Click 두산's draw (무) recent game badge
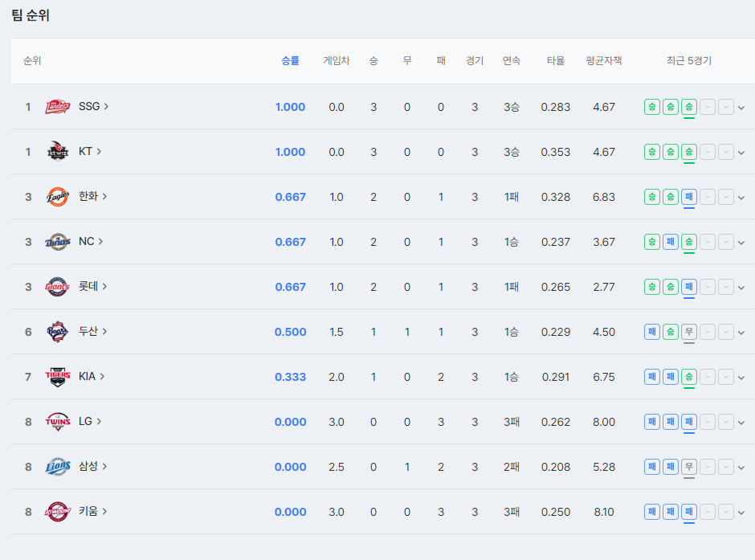The image size is (755, 560). click(x=688, y=332)
